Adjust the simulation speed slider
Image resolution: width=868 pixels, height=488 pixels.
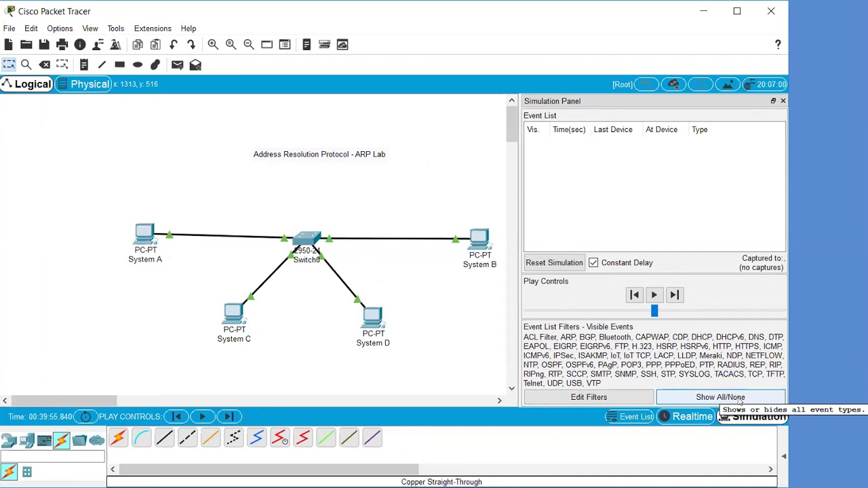click(654, 311)
